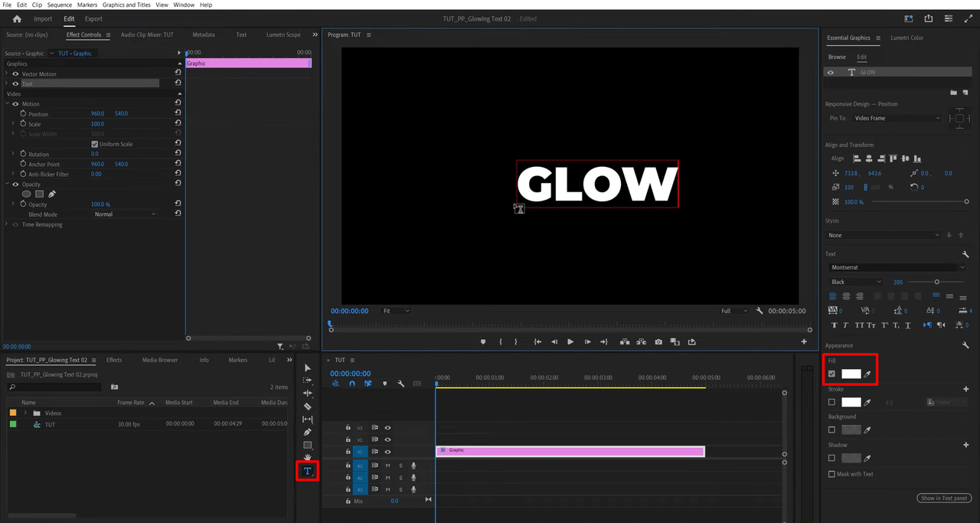
Task: Enable the Background checkbox
Action: click(x=832, y=430)
